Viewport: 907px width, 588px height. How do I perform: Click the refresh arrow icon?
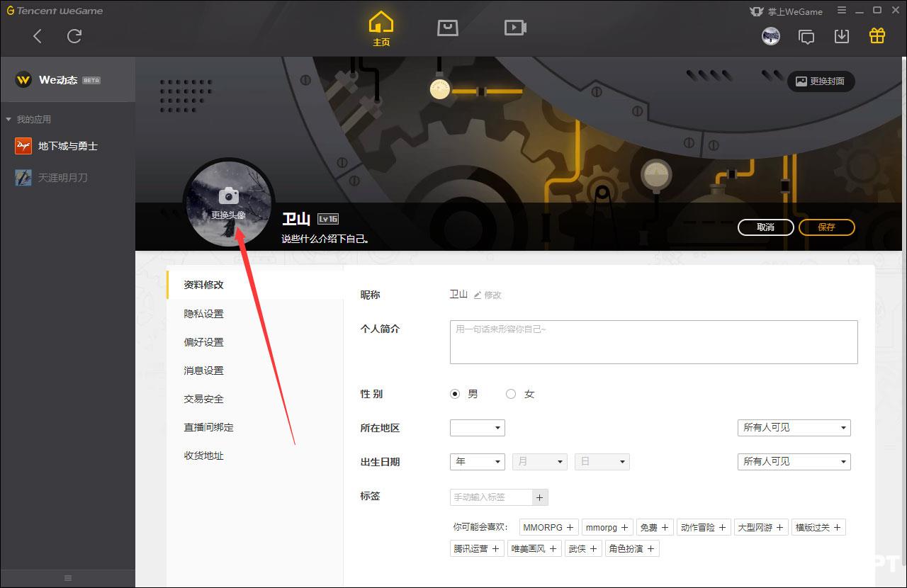[x=74, y=36]
